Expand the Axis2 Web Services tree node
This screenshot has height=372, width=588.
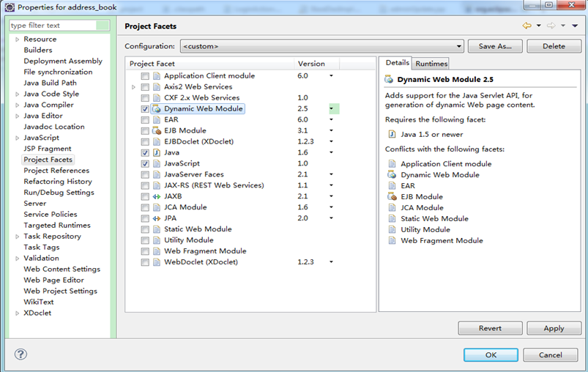(133, 87)
